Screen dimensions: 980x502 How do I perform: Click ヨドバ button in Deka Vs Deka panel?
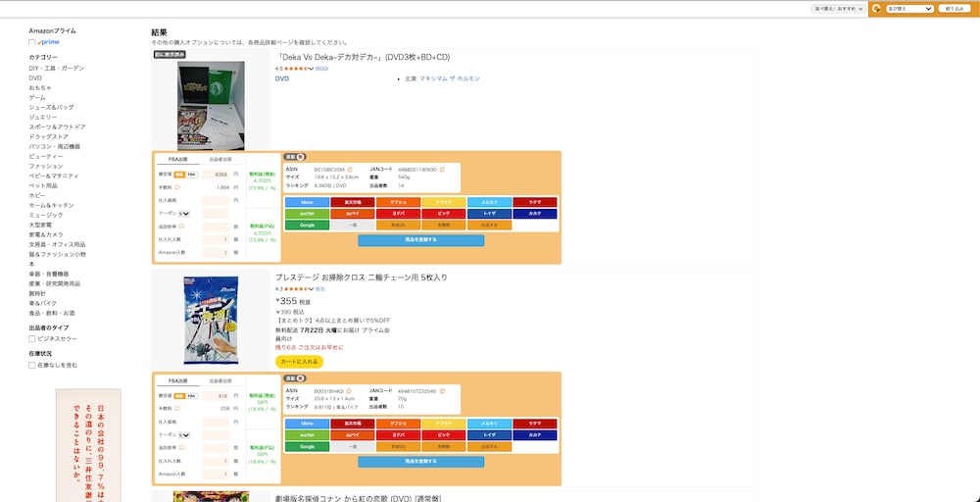click(x=398, y=214)
